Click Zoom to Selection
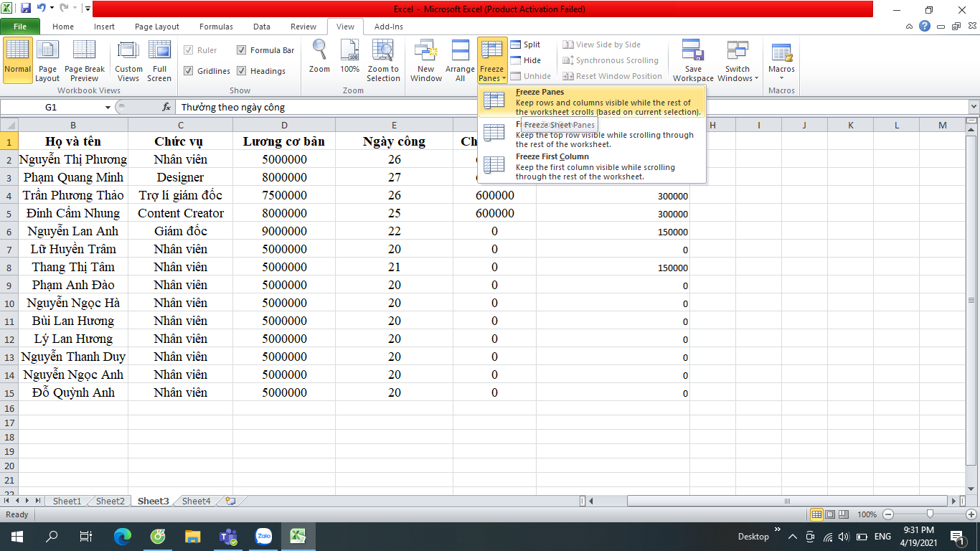The height and width of the screenshot is (551, 980). (x=383, y=60)
